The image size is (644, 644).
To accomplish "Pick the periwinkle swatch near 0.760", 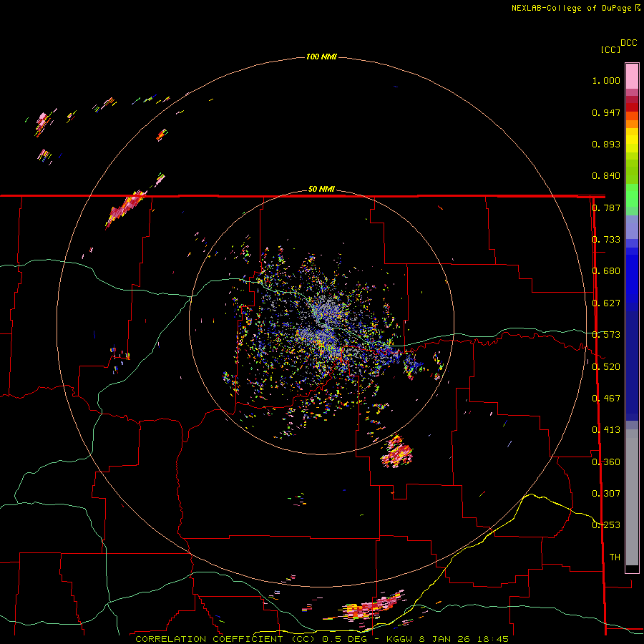I will 632,228.
